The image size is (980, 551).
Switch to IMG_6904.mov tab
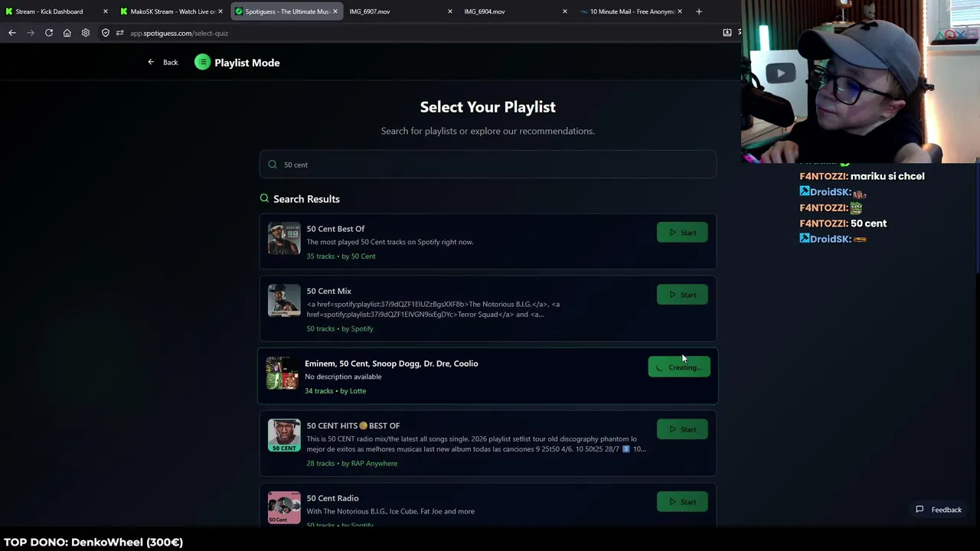click(514, 11)
